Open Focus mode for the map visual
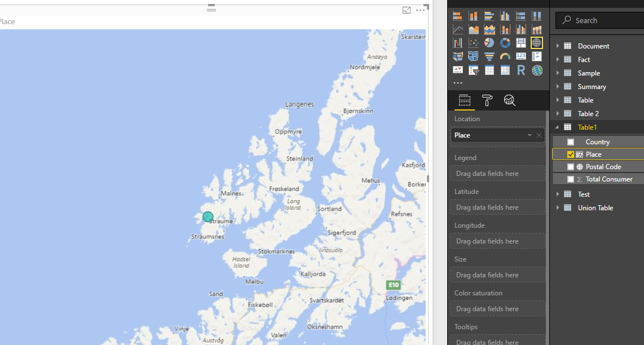The width and height of the screenshot is (644, 345). tap(407, 10)
